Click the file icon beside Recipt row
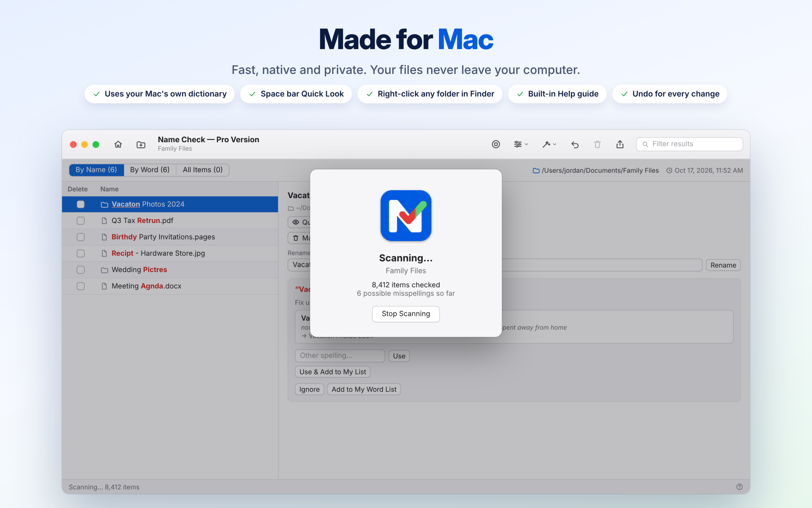 pos(104,253)
